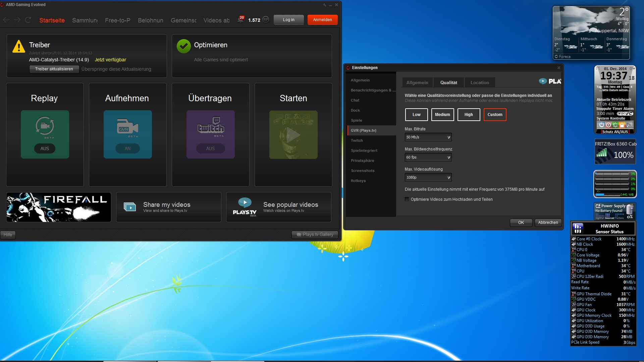This screenshot has height=362, width=644.
Task: Toggle the Aufnehmen AN switch
Action: (127, 148)
